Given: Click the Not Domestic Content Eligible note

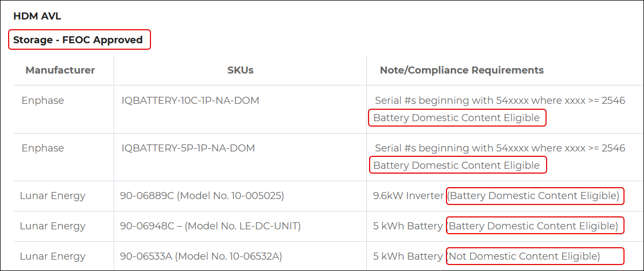Looking at the screenshot, I should (x=523, y=256).
